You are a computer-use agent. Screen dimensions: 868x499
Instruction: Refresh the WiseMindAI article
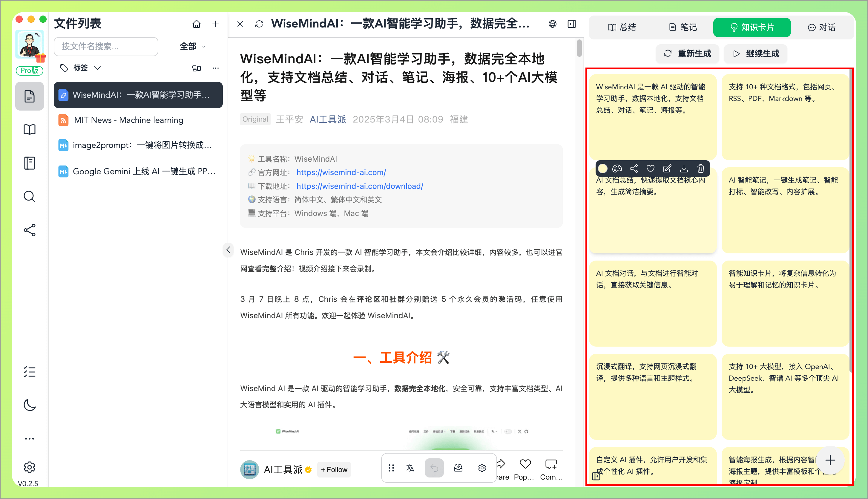point(259,24)
